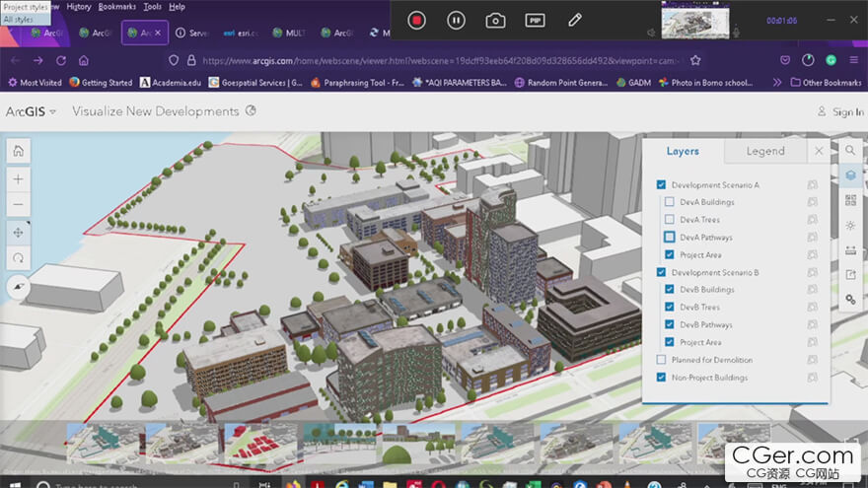Open the Other Bookmarks folder

[826, 83]
